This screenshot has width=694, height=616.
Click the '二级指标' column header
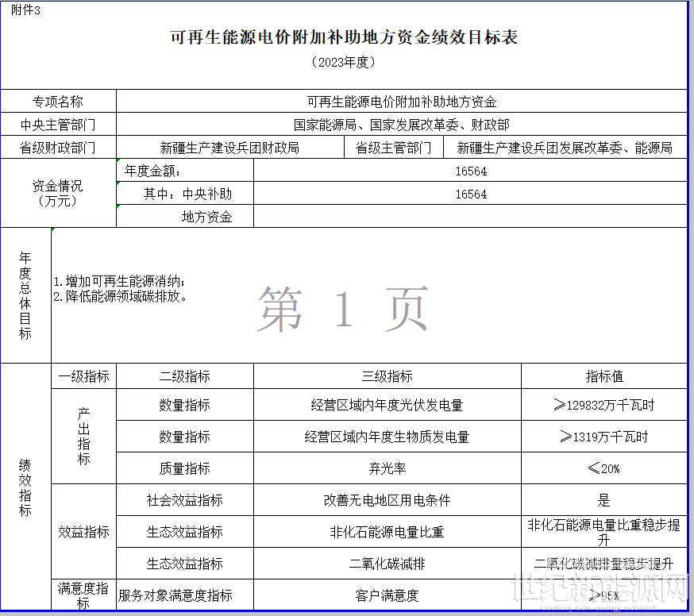tap(184, 376)
